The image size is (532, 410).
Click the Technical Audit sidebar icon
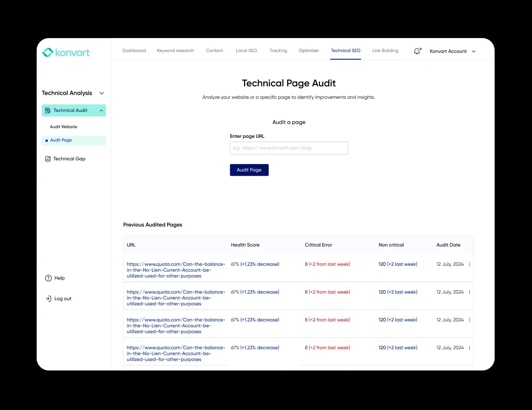click(x=48, y=111)
